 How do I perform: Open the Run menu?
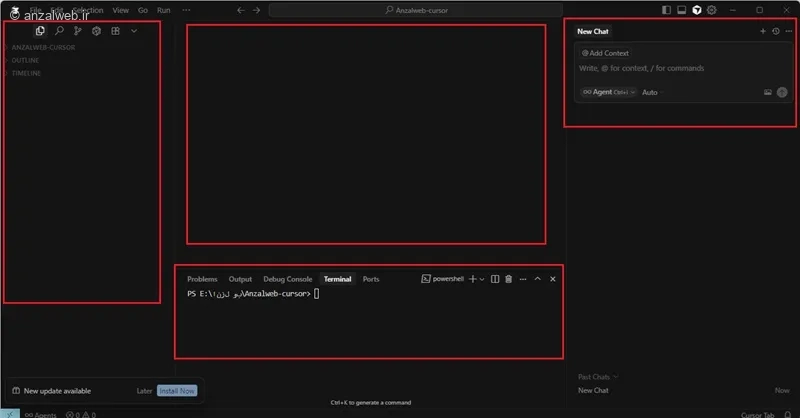pos(163,10)
